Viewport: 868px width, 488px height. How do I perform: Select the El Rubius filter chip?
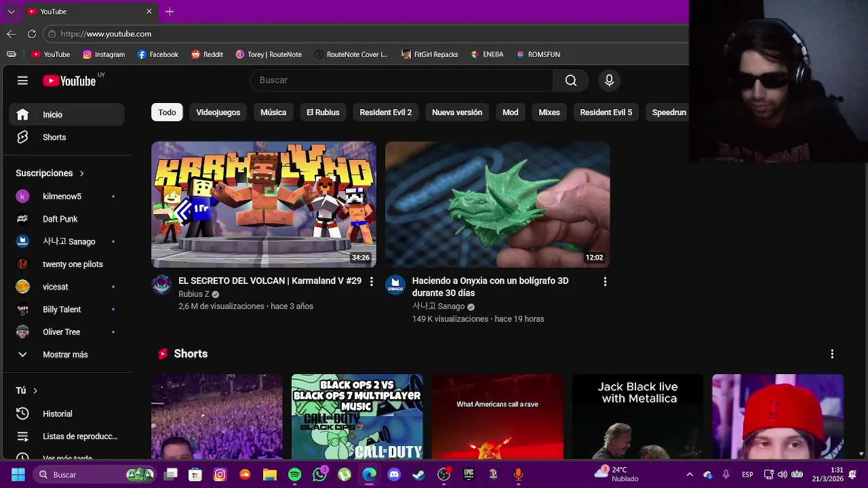click(x=323, y=113)
